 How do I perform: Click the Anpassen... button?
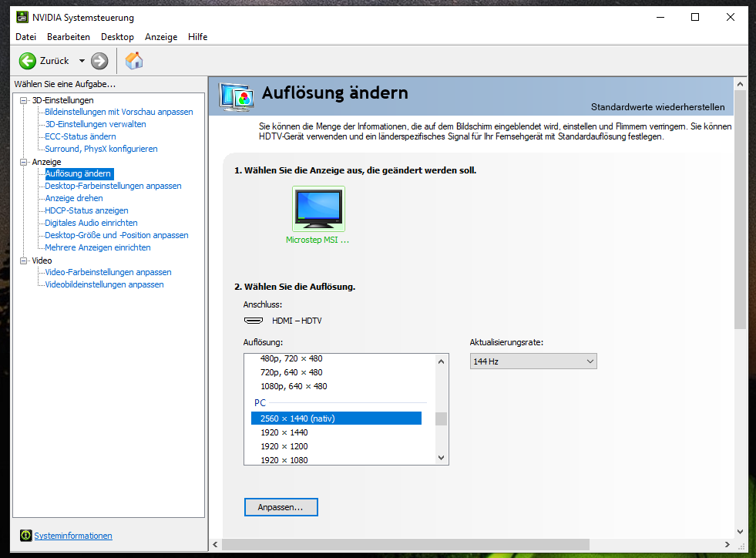coord(281,507)
